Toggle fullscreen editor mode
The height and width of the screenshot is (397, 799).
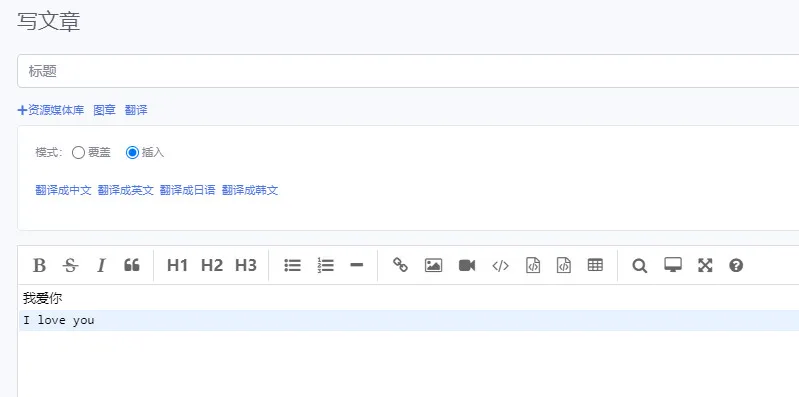705,265
